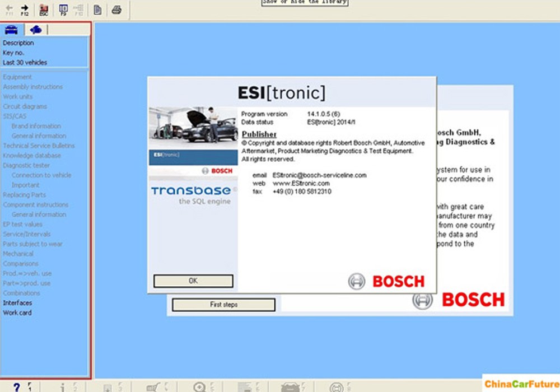The image size is (560, 392).
Task: Select General information under Component instructions
Action: tap(39, 214)
